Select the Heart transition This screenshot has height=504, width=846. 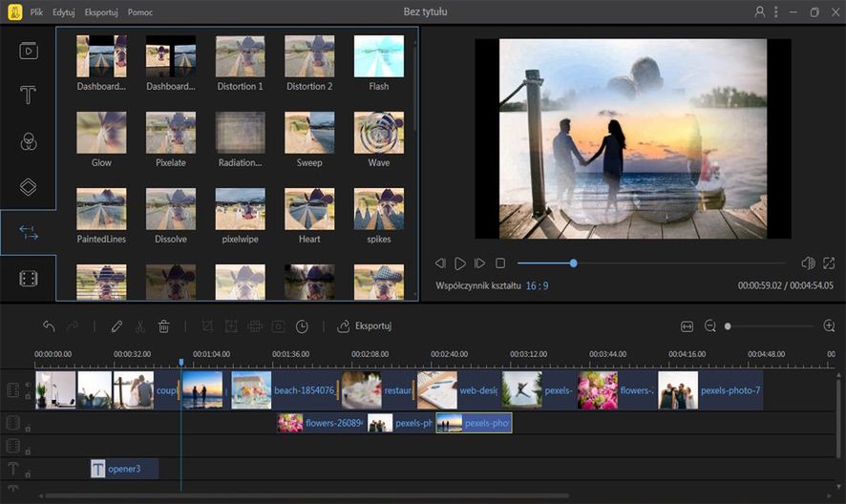pos(309,217)
